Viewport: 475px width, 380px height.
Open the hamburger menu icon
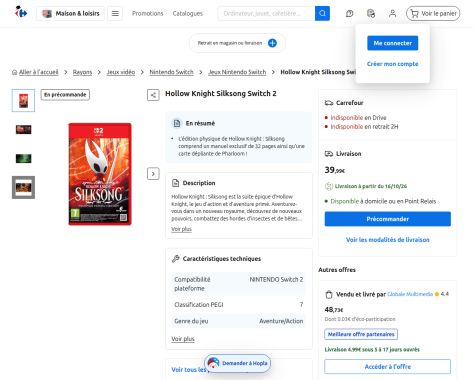pyautogui.click(x=115, y=13)
